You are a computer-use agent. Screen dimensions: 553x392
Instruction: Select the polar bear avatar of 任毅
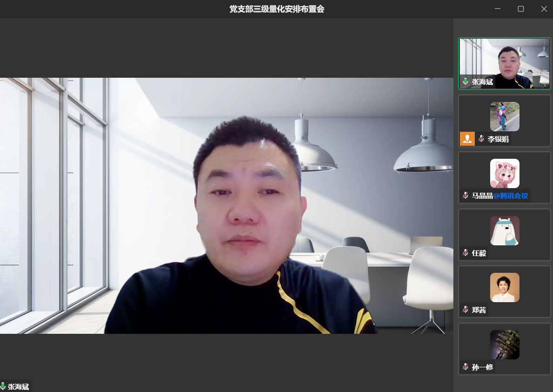[x=505, y=230]
